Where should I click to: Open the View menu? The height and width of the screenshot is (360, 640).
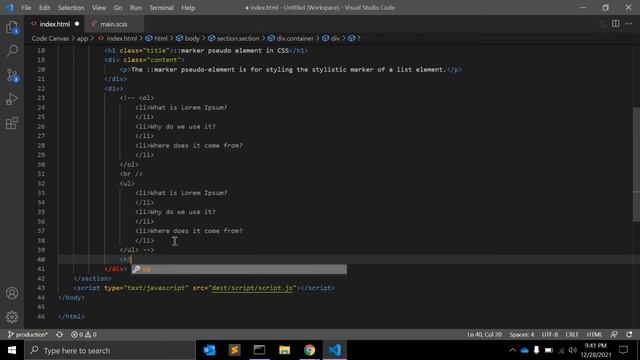pyautogui.click(x=99, y=8)
